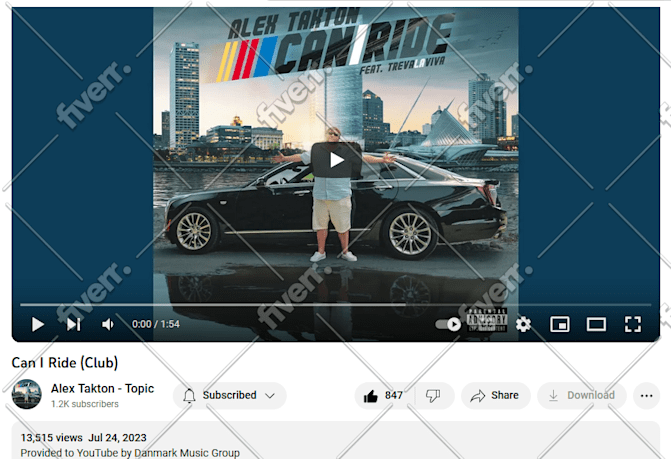Open the more actions ellipsis menu
The width and height of the screenshot is (671, 459).
(646, 395)
